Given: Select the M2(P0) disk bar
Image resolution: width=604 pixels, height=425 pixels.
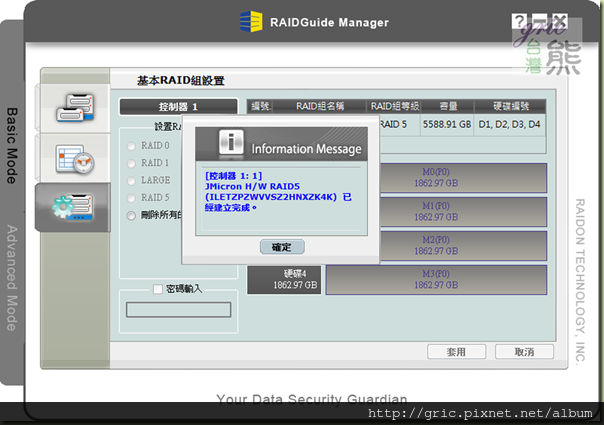Looking at the screenshot, I should [463, 245].
